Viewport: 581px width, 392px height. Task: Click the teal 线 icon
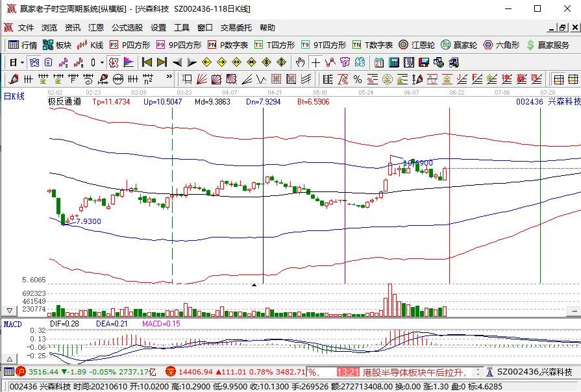tap(360, 62)
